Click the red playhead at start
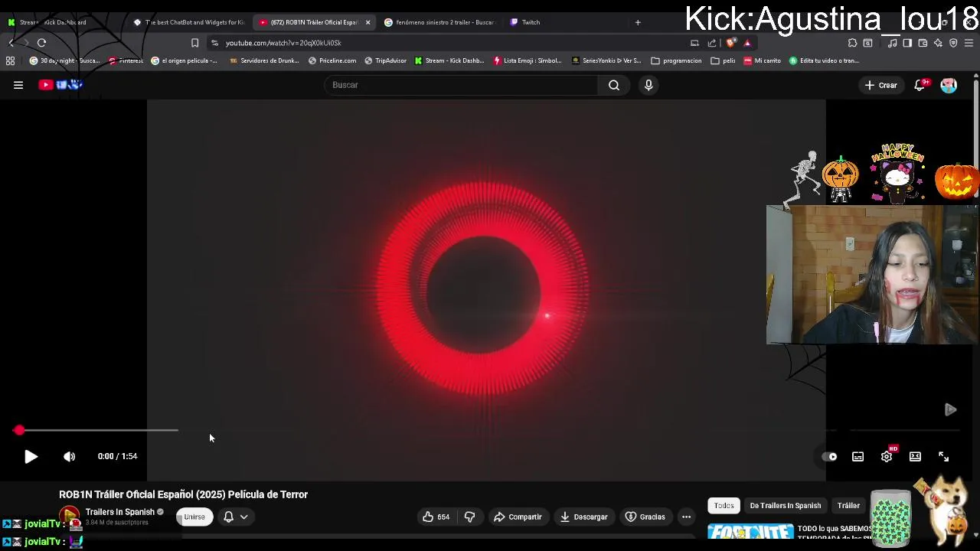 (x=18, y=431)
